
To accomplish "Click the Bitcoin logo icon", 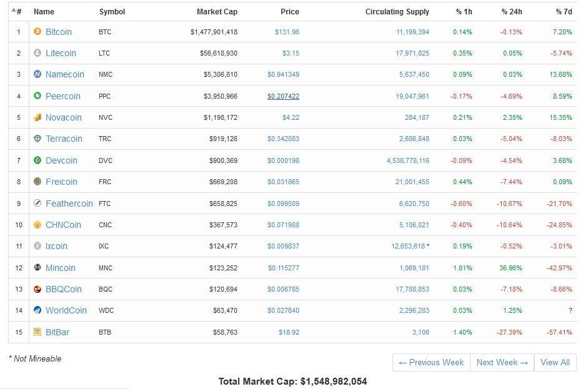I will 37,31.
